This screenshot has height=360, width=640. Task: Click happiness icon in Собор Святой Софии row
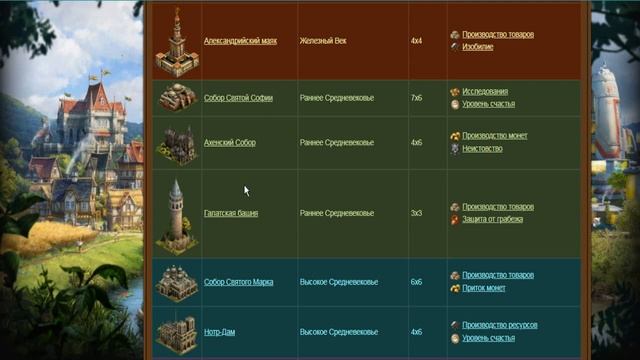(x=455, y=104)
